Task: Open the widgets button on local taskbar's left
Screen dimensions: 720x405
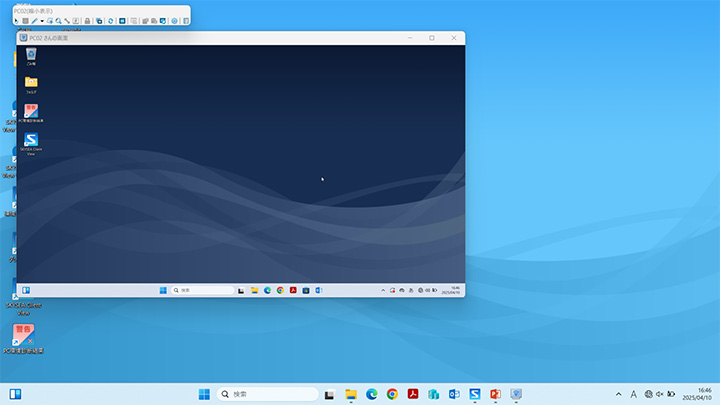Action: tap(15, 394)
